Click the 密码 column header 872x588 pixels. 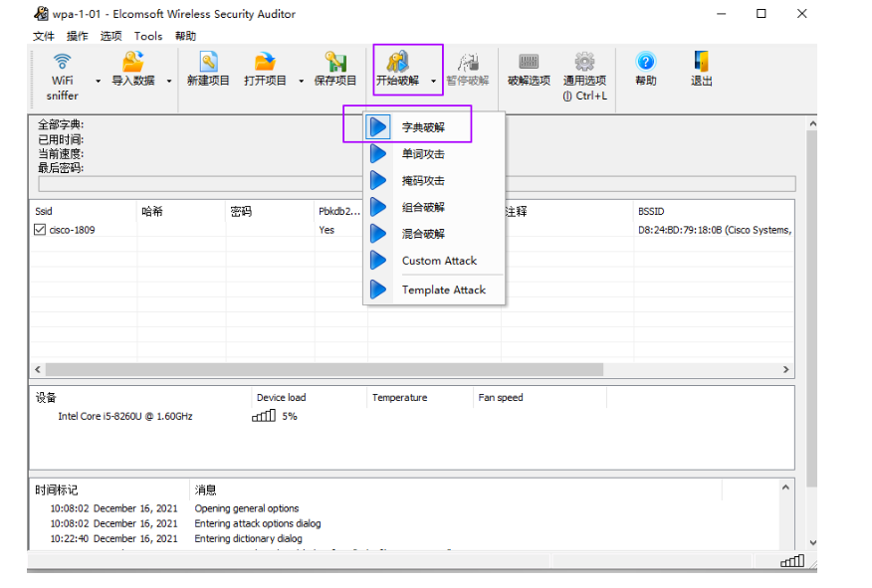point(270,211)
